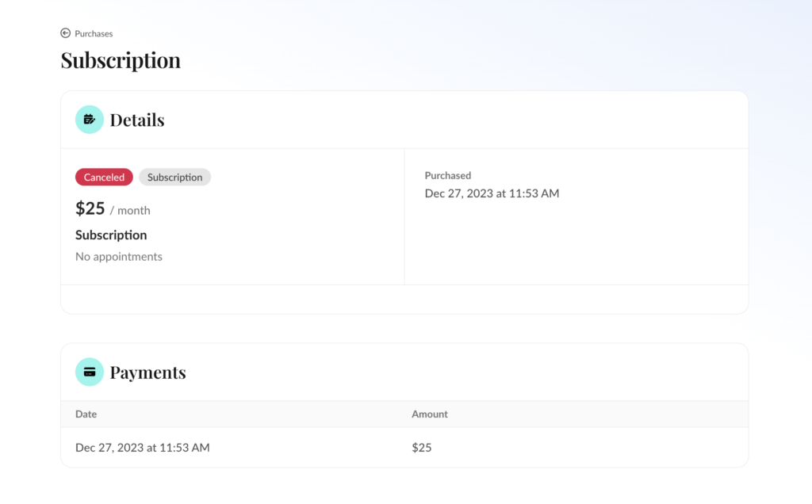
Task: Select the Subscription page heading
Action: click(121, 60)
